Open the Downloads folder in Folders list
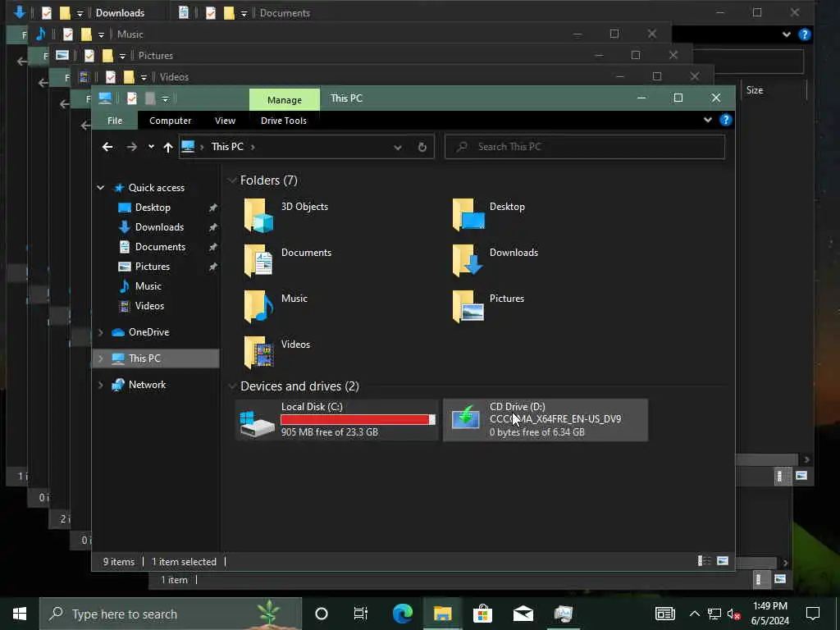840x630 pixels. 495,262
